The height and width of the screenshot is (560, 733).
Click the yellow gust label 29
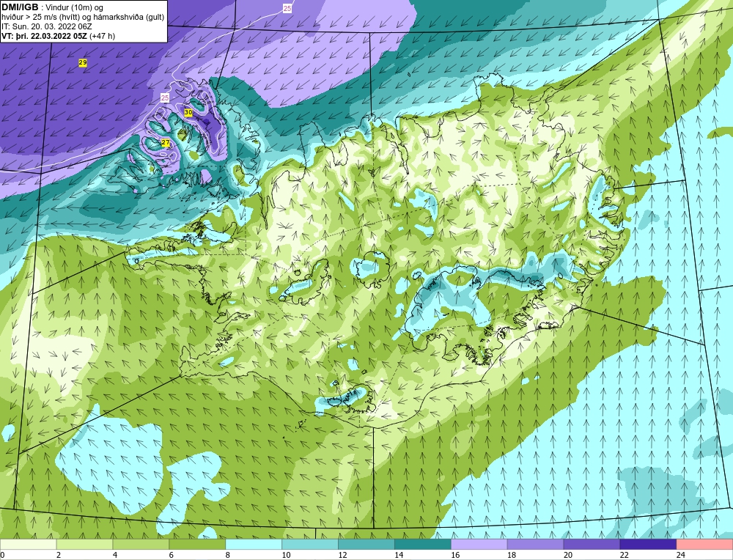83,62
